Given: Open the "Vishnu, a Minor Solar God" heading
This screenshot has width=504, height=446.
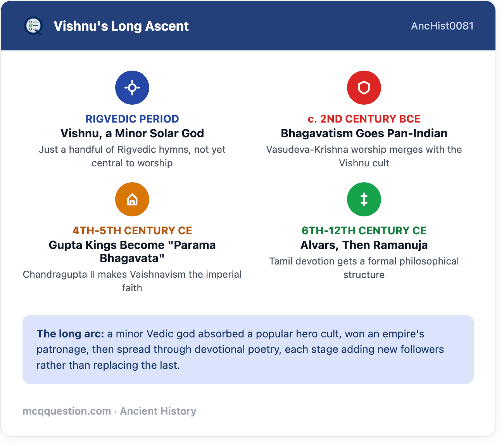Looking at the screenshot, I should click(x=132, y=133).
